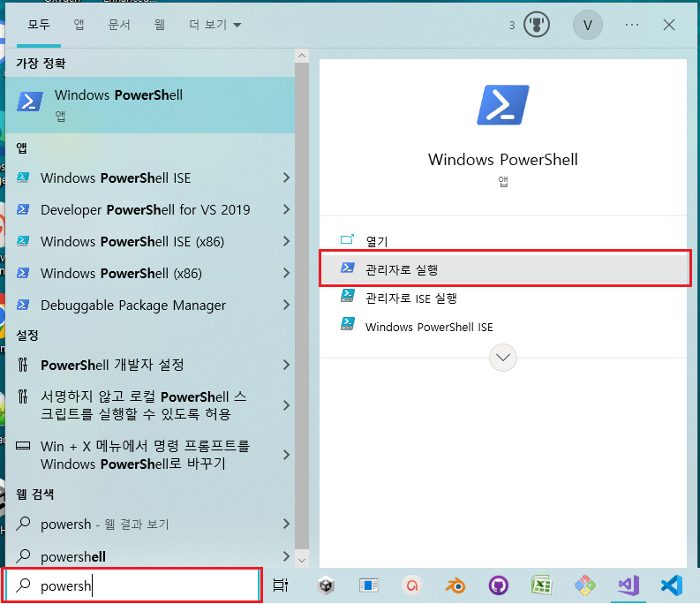Open the colorful diamond app on taskbar
The width and height of the screenshot is (700, 604).
[585, 585]
